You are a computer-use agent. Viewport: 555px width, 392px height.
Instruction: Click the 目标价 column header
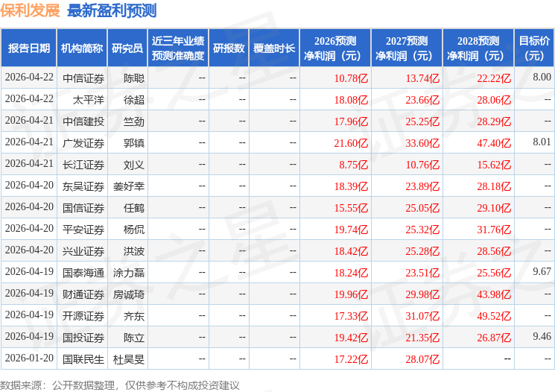coord(534,48)
